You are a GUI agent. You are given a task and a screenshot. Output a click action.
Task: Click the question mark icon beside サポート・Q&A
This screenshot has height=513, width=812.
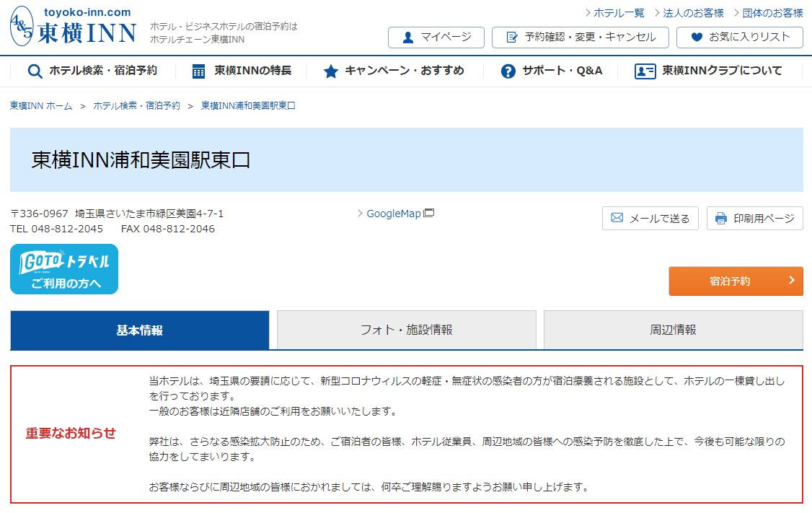[x=508, y=71]
